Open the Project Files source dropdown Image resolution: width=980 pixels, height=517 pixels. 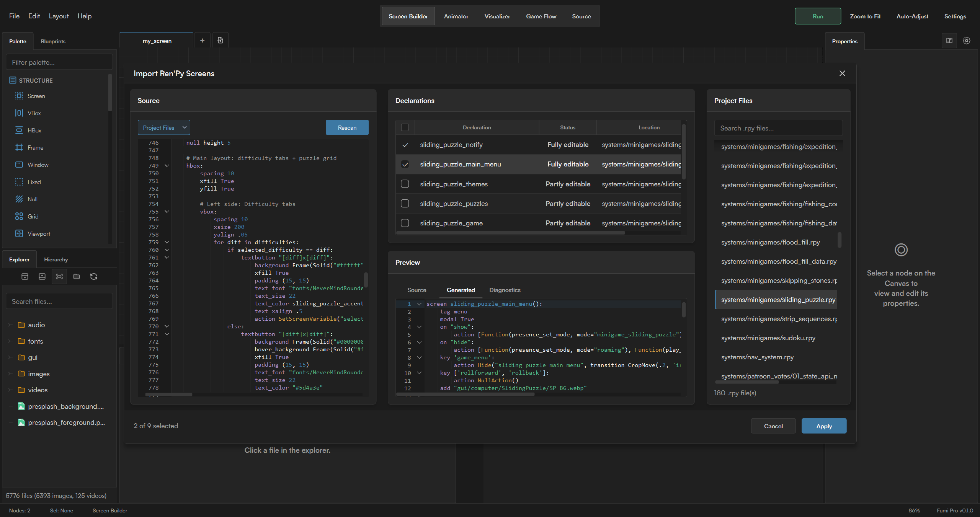pos(164,127)
